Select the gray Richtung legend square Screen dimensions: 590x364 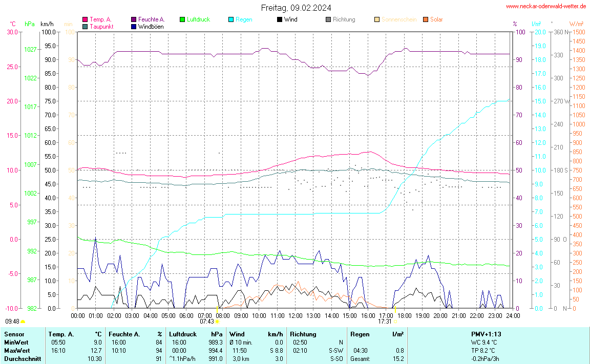tap(328, 19)
